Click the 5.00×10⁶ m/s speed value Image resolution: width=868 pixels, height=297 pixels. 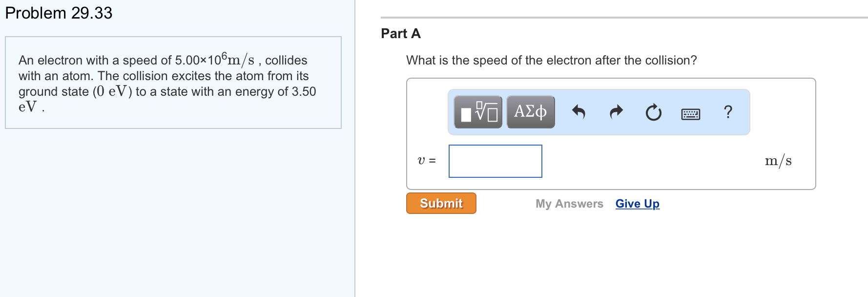pos(214,60)
